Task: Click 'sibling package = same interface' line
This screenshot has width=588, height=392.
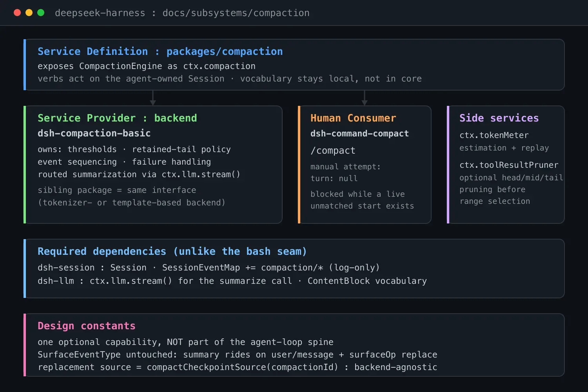Action: pyautogui.click(x=117, y=190)
